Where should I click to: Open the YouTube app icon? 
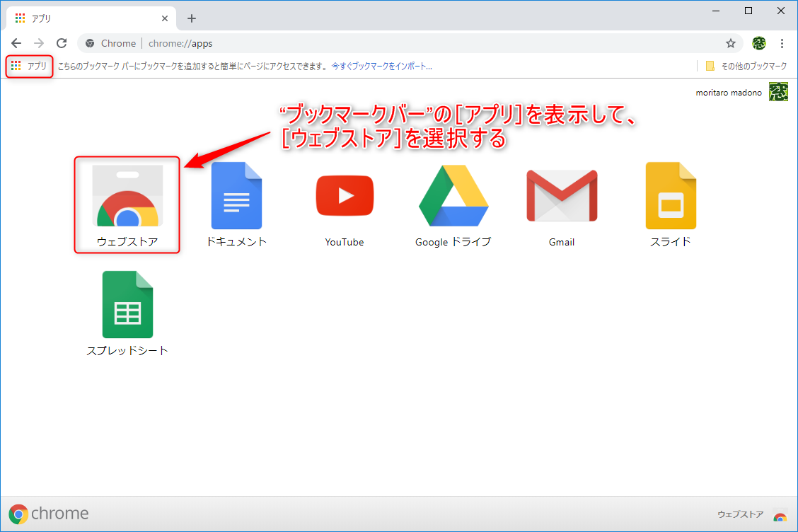point(345,196)
